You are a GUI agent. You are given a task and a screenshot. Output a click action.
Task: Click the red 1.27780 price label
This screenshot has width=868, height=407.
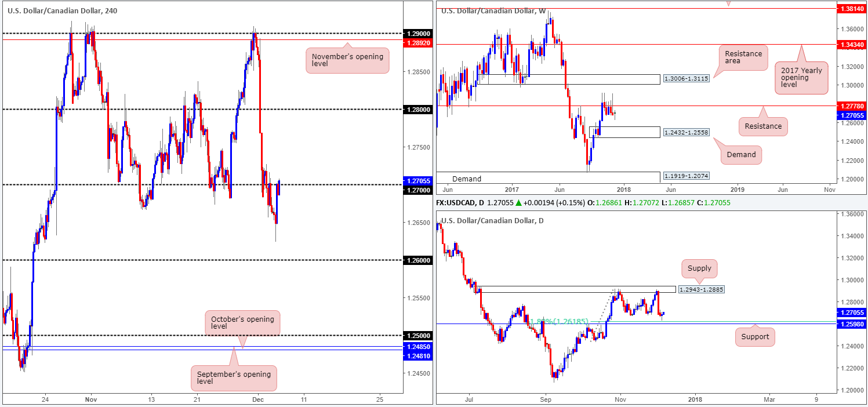click(x=851, y=106)
